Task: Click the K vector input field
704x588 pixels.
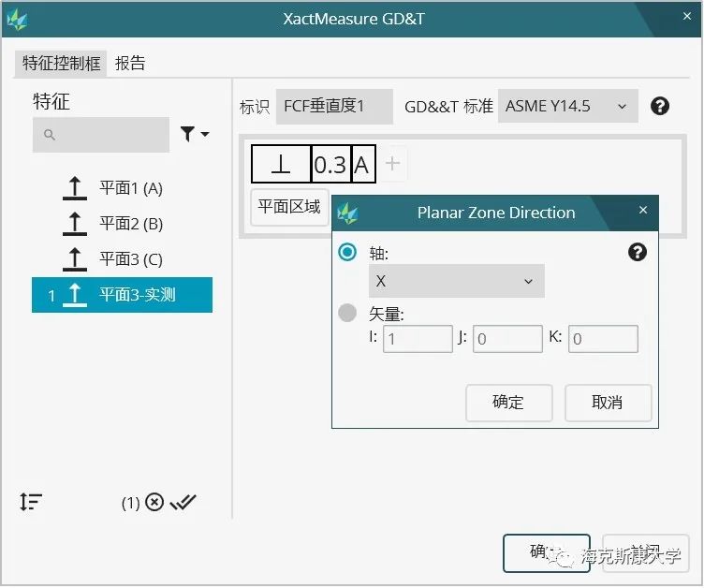Action: (603, 339)
